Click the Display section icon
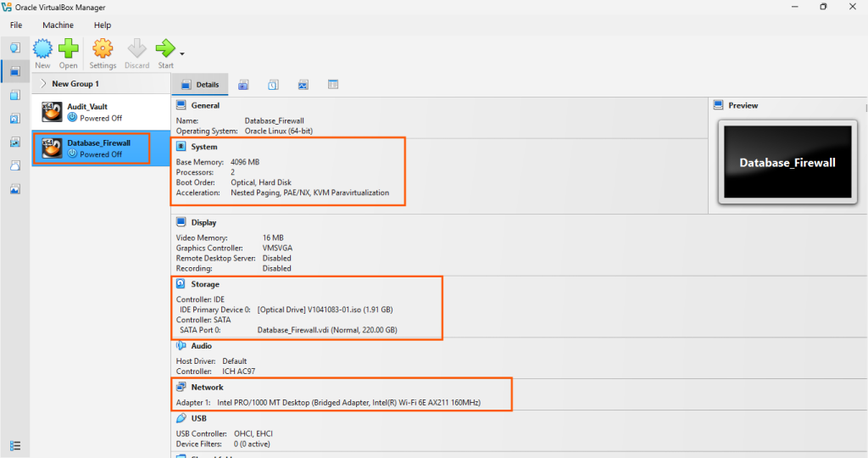This screenshot has width=868, height=458. click(181, 222)
